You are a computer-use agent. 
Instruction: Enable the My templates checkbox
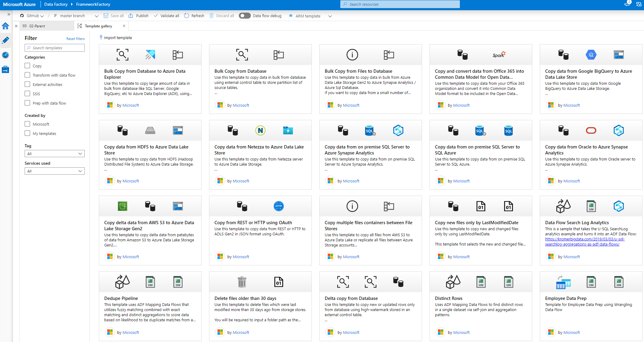[x=27, y=133]
